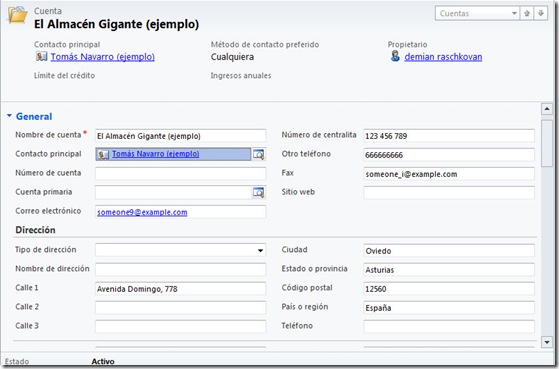Go to next record with the down arrow
The height and width of the screenshot is (369, 559).
click(541, 14)
